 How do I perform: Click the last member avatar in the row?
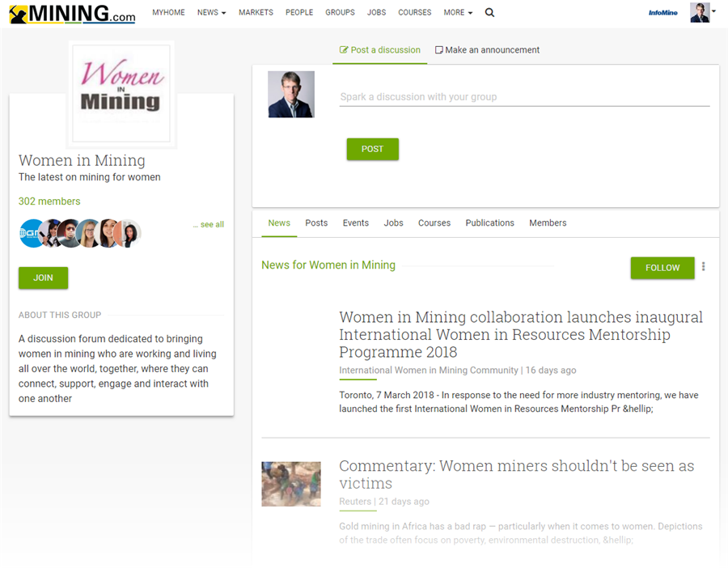[129, 233]
